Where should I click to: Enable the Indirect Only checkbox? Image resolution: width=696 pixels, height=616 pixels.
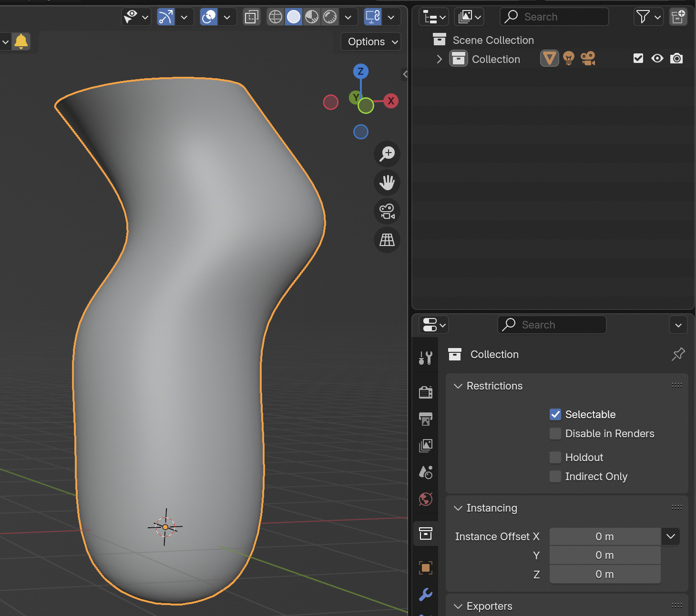[555, 476]
